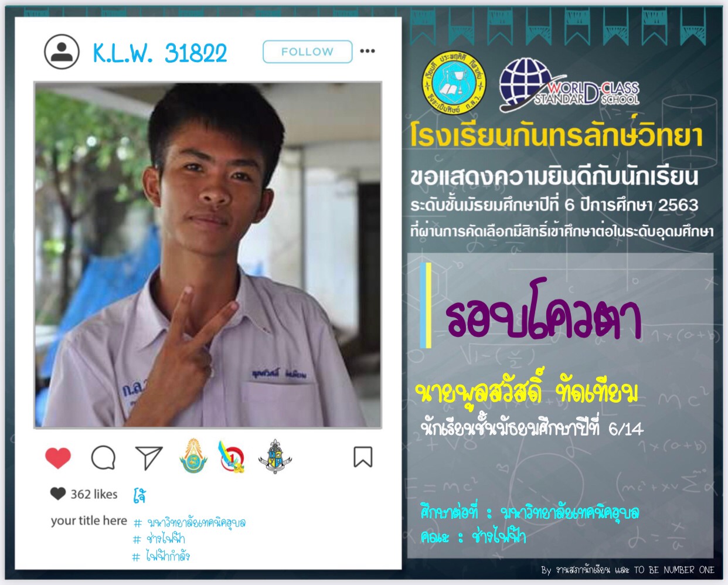Viewport: 728px width, 585px height.
Task: Click the first hashtag line in the caption
Action: (x=189, y=522)
